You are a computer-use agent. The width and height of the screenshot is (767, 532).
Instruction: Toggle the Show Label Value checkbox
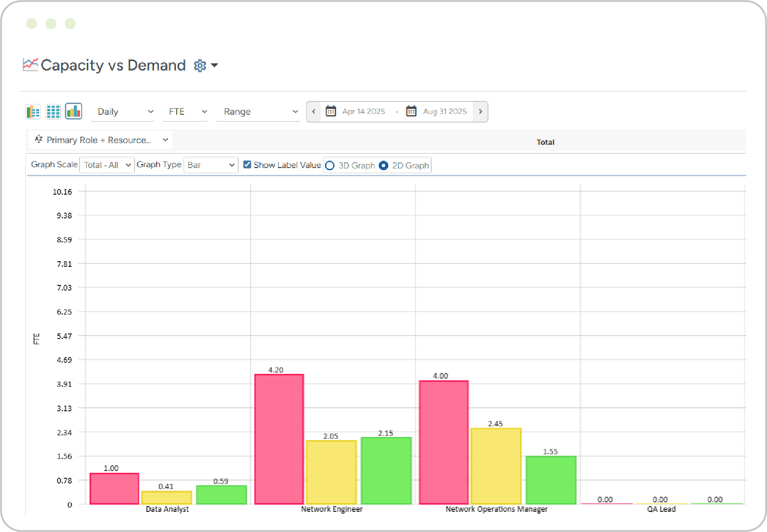pos(247,165)
